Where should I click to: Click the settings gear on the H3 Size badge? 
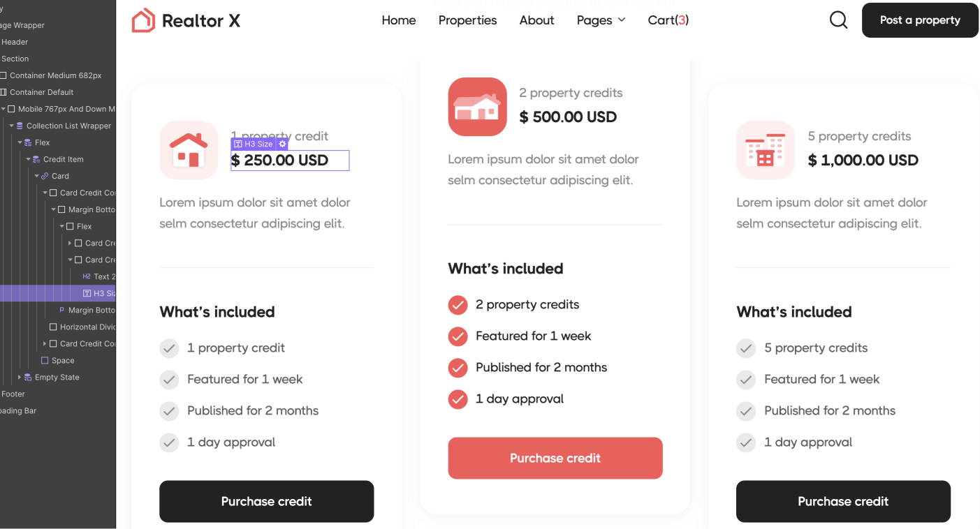pos(282,143)
